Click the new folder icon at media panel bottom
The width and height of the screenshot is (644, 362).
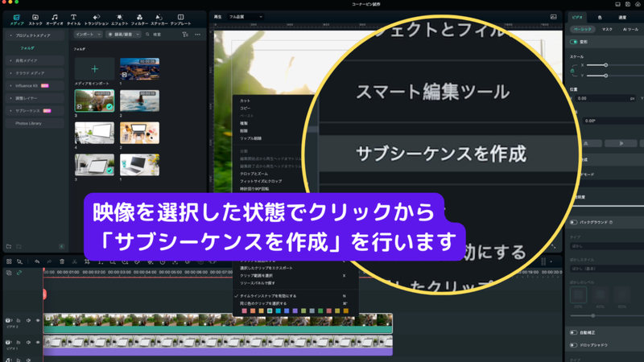[x=9, y=246]
